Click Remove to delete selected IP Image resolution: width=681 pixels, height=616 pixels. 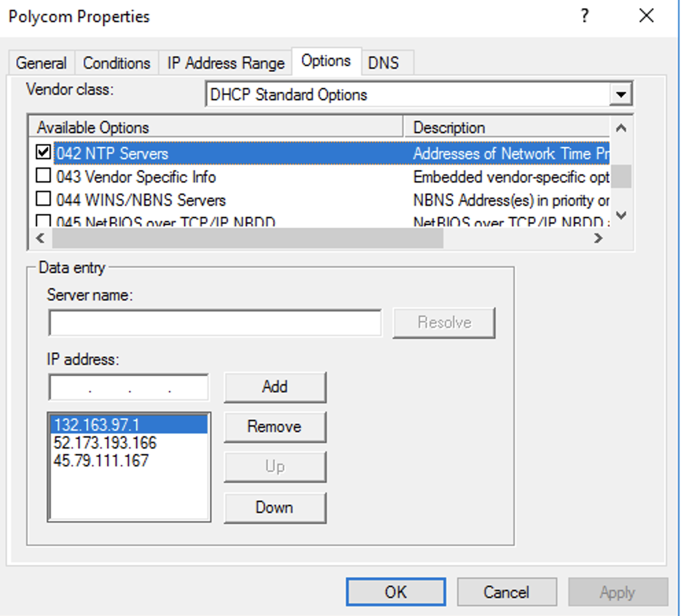275,427
